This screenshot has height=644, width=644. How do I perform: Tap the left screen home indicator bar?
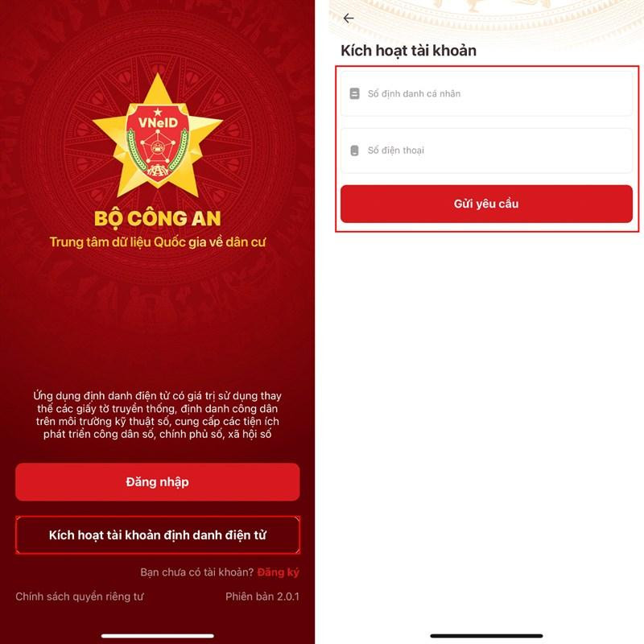158,636
